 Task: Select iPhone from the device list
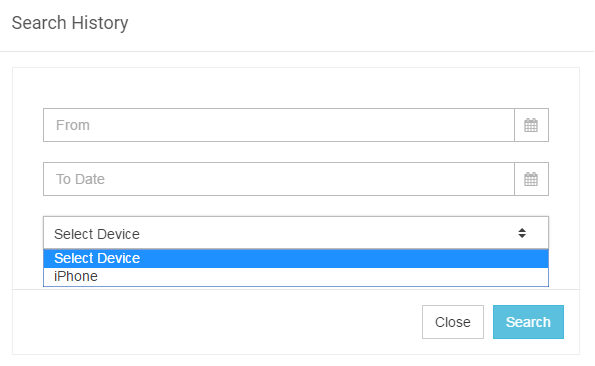pos(296,276)
